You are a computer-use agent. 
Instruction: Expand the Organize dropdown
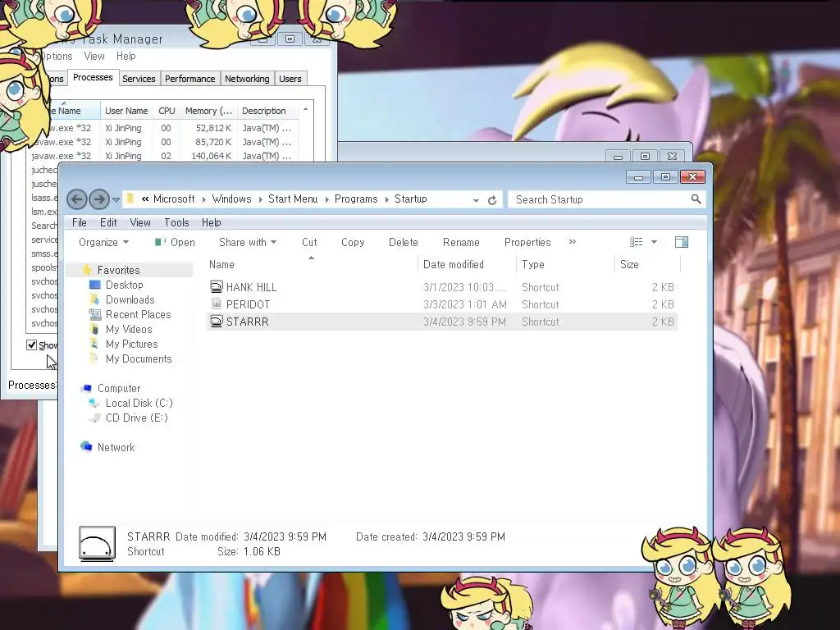tap(103, 242)
